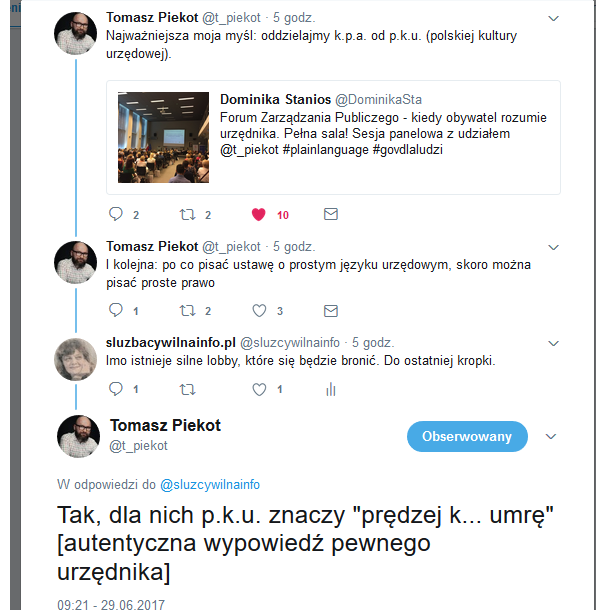Viewport: 610px width, 610px height.
Task: Expand chevron next to Obserwowany button
Action: point(550,436)
